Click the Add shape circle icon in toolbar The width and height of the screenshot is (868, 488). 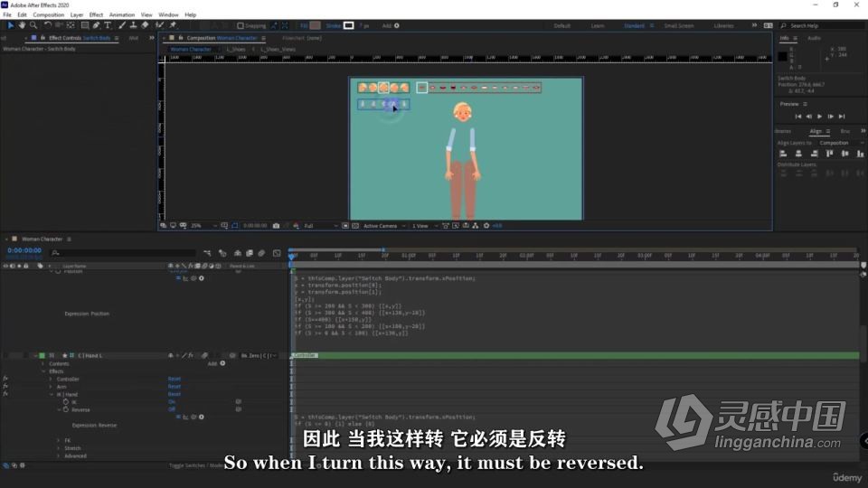point(396,25)
